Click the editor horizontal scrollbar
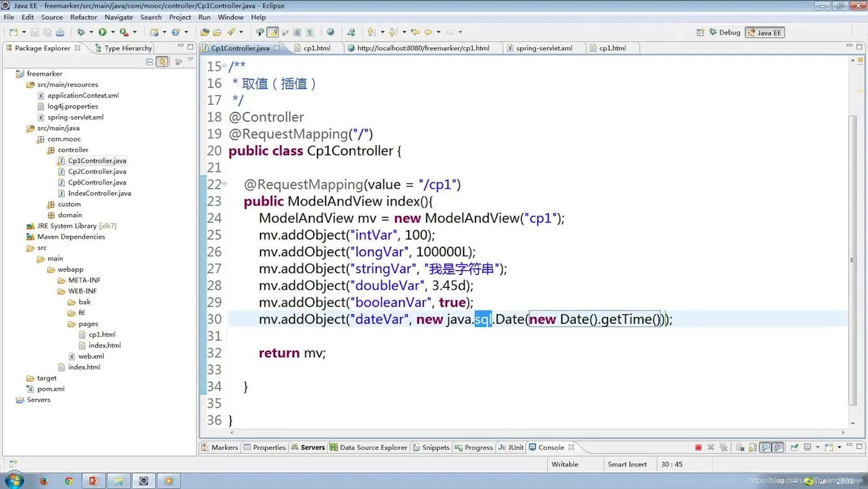 [538, 433]
